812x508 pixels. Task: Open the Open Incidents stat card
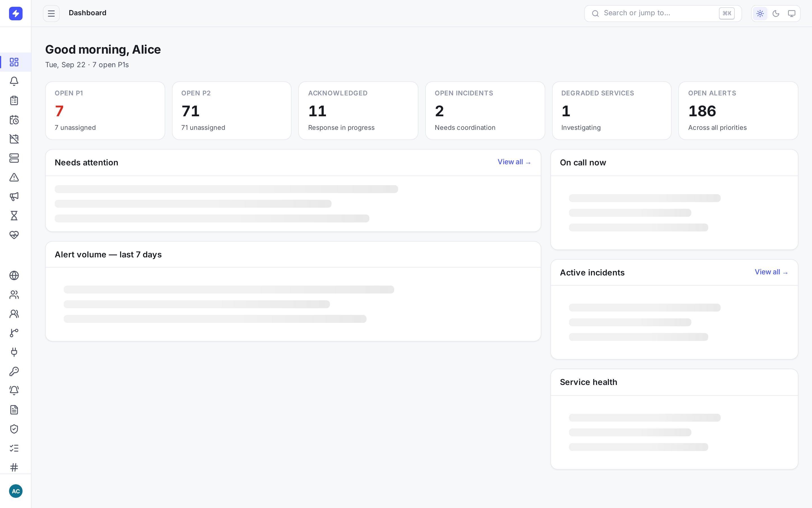click(x=485, y=111)
